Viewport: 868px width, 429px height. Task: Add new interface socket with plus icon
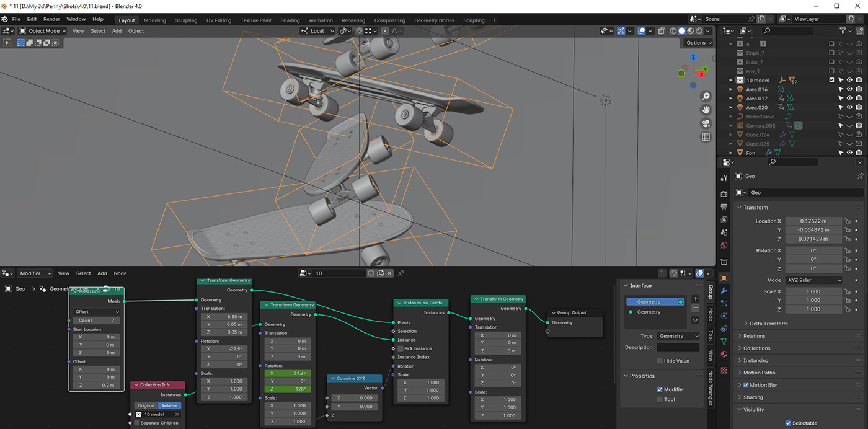click(x=695, y=299)
